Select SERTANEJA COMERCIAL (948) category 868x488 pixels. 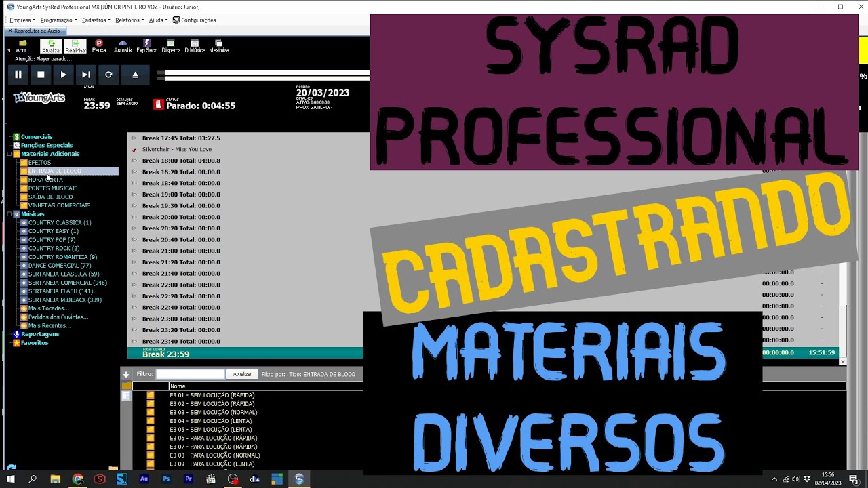click(68, 283)
